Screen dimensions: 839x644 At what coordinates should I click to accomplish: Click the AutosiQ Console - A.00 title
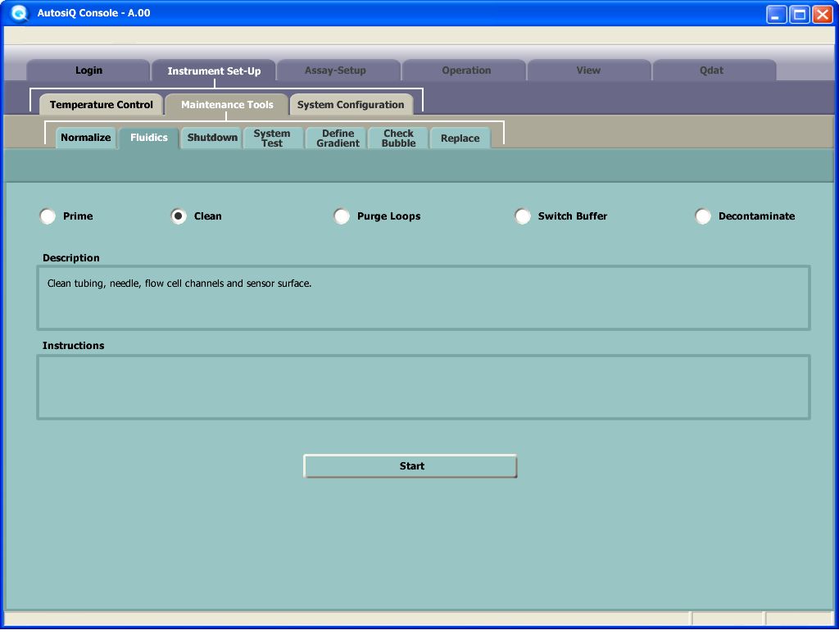(93, 13)
